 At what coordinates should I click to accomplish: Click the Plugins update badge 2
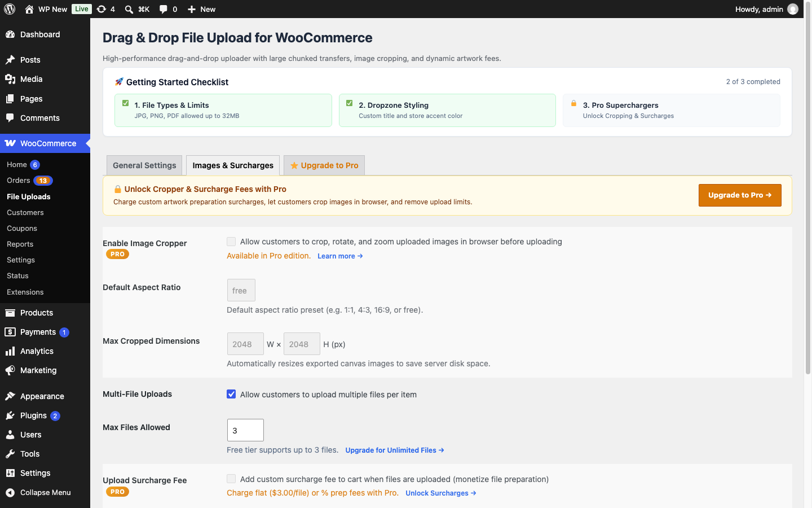(x=55, y=416)
